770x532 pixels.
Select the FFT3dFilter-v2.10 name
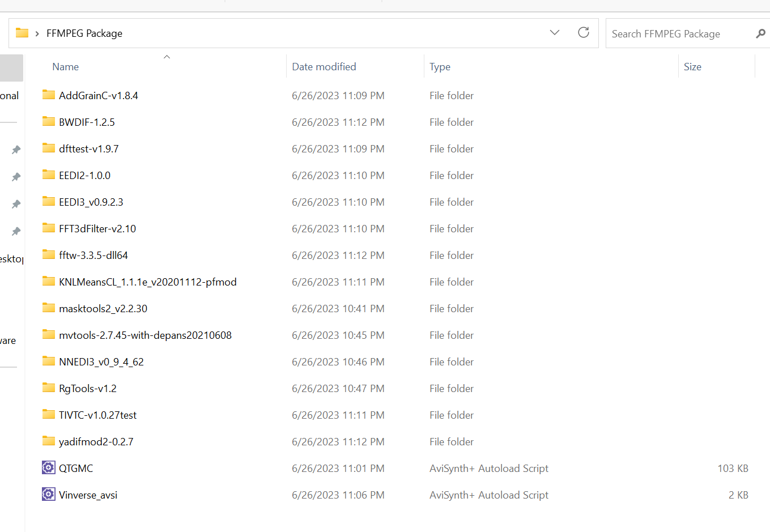click(97, 229)
